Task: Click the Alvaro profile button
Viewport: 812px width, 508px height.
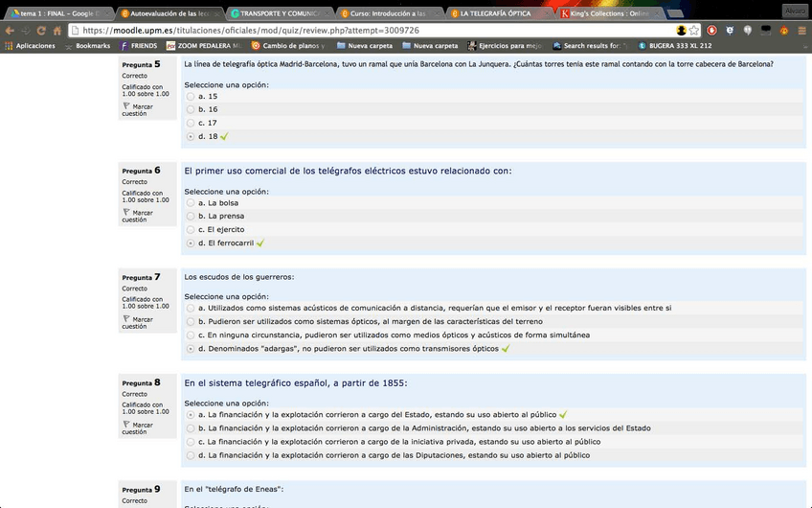Action: [x=794, y=11]
